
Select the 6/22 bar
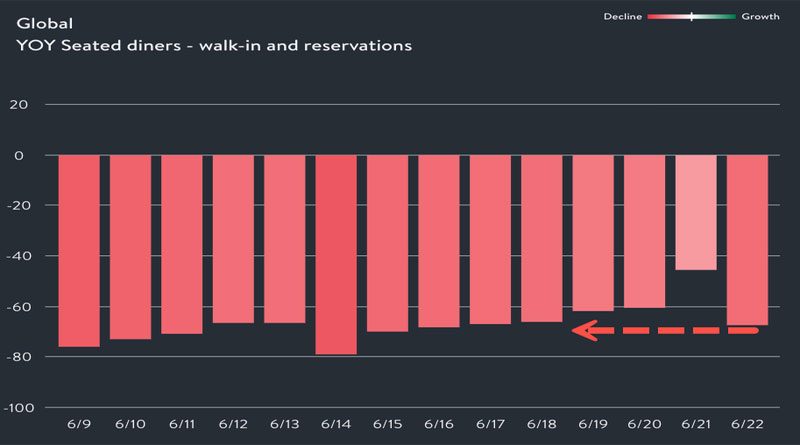(x=747, y=240)
